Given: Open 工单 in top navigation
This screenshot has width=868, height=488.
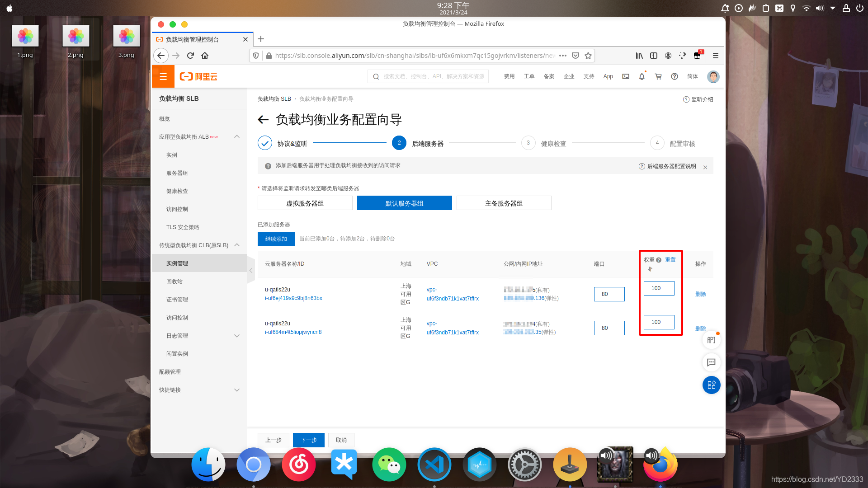Looking at the screenshot, I should point(529,76).
